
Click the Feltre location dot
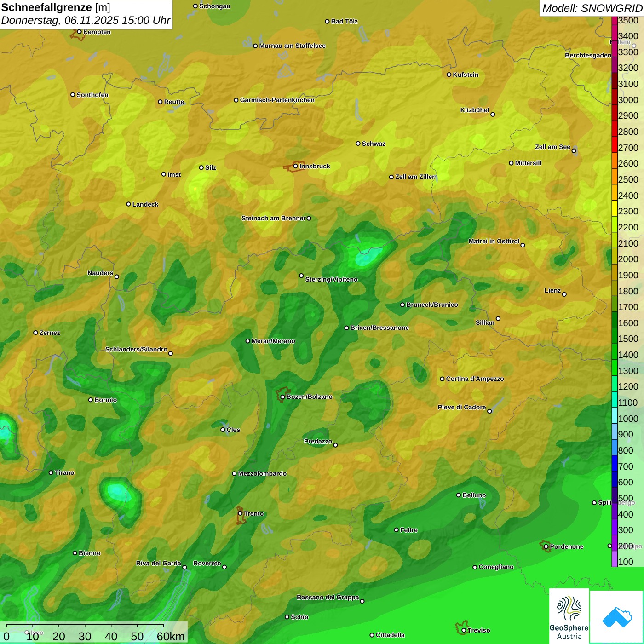point(396,530)
